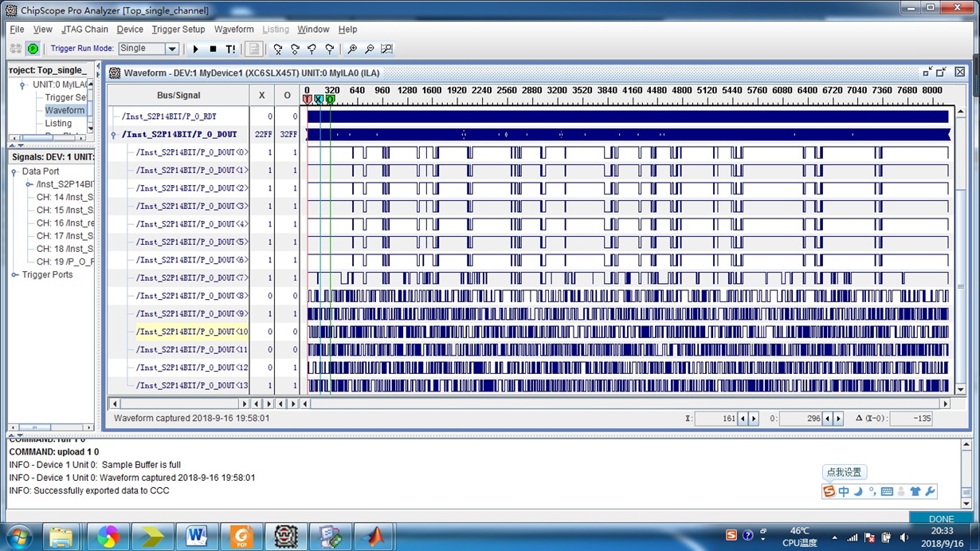Increment the O cursor position stepper
The height and width of the screenshot is (551, 980).
coord(837,419)
